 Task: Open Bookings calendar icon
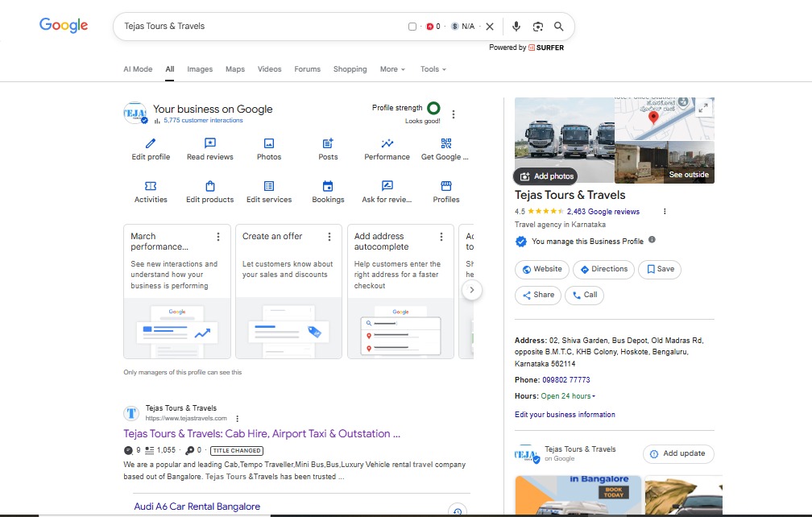point(328,186)
